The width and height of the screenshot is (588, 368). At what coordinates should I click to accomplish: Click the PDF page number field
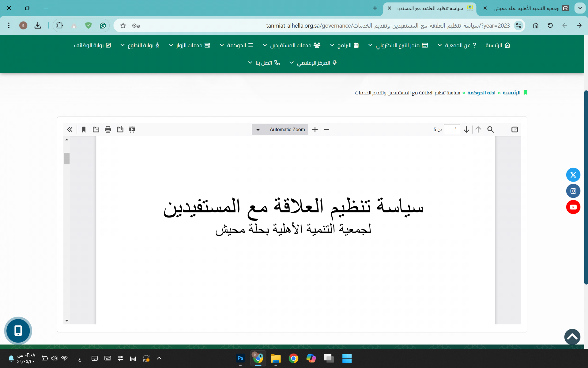click(452, 129)
